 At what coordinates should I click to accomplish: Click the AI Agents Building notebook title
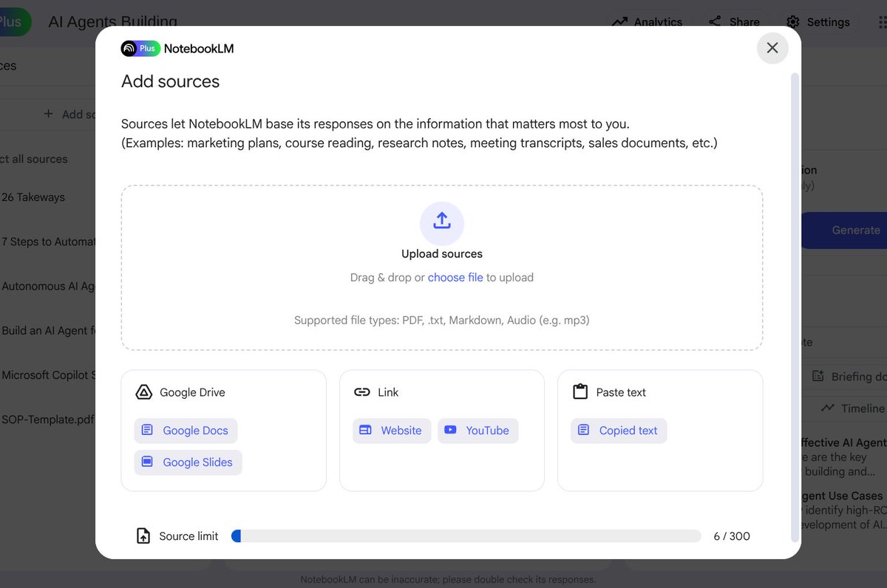click(112, 22)
